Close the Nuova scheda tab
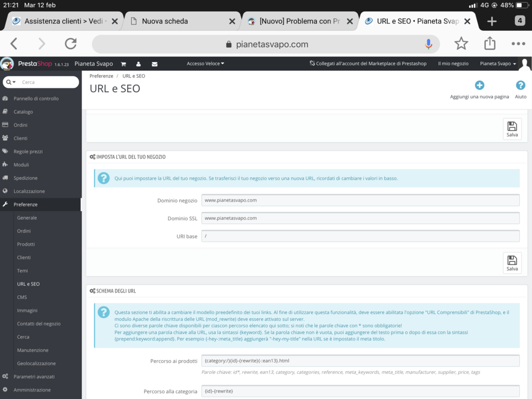This screenshot has width=532, height=399. pos(232,21)
